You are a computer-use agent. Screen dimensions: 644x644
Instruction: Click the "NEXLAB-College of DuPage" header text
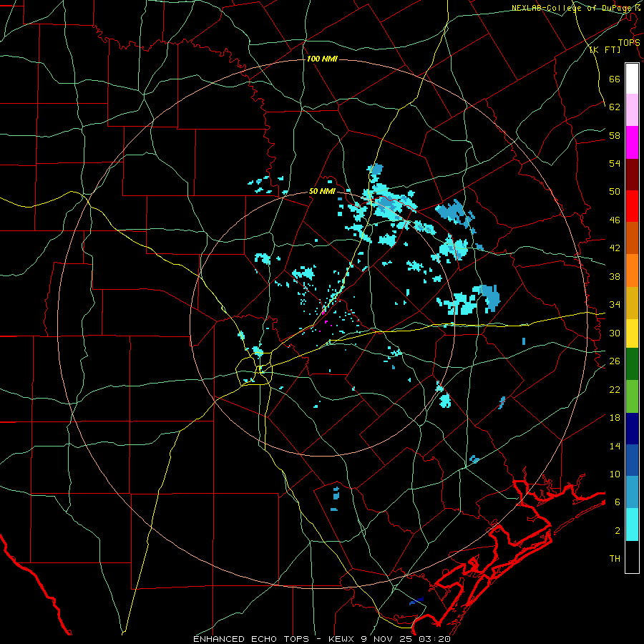[572, 8]
